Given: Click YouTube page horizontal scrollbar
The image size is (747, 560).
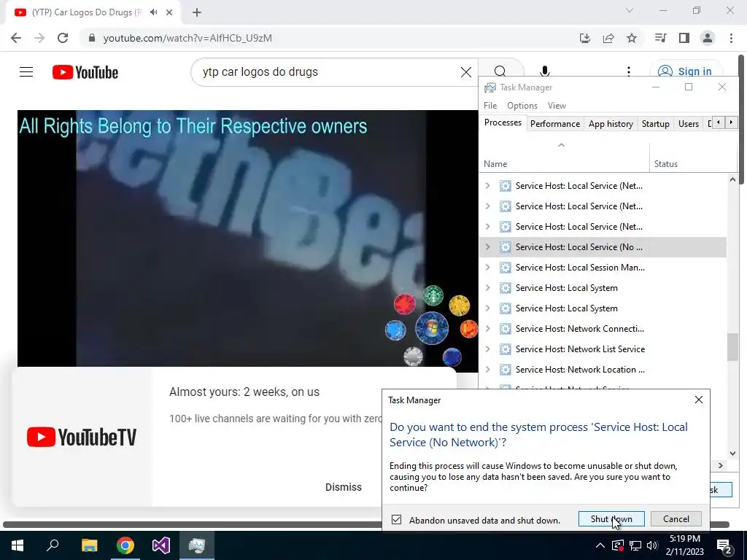Looking at the screenshot, I should 366,524.
